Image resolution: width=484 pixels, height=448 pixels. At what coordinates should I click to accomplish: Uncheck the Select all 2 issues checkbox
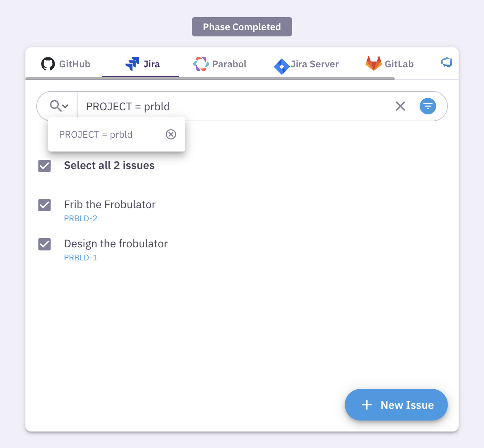44,166
